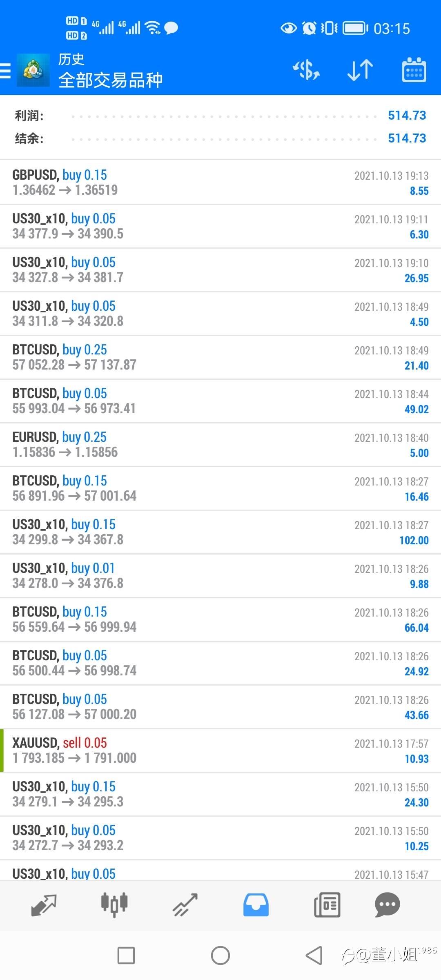Expand the BTCUSD trade with 49.02 profit
The width and height of the screenshot is (441, 980).
[220, 401]
